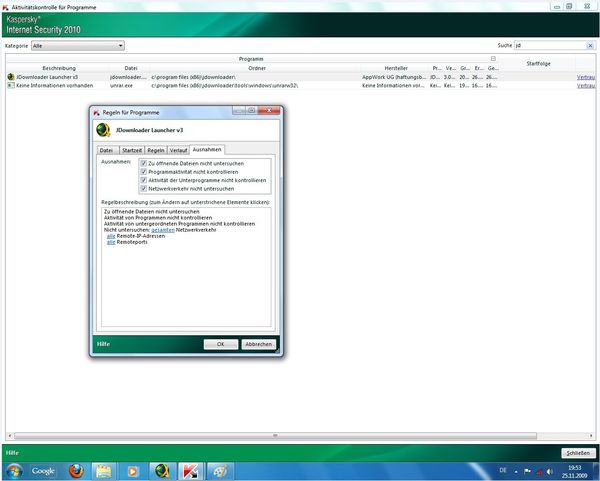Open Windows Explorer folder taskbar icon
This screenshot has height=481, width=600.
point(103,471)
